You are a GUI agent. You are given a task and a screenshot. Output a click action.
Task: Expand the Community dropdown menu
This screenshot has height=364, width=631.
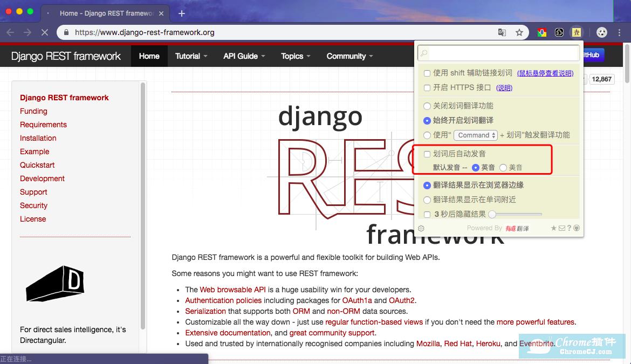pos(349,56)
